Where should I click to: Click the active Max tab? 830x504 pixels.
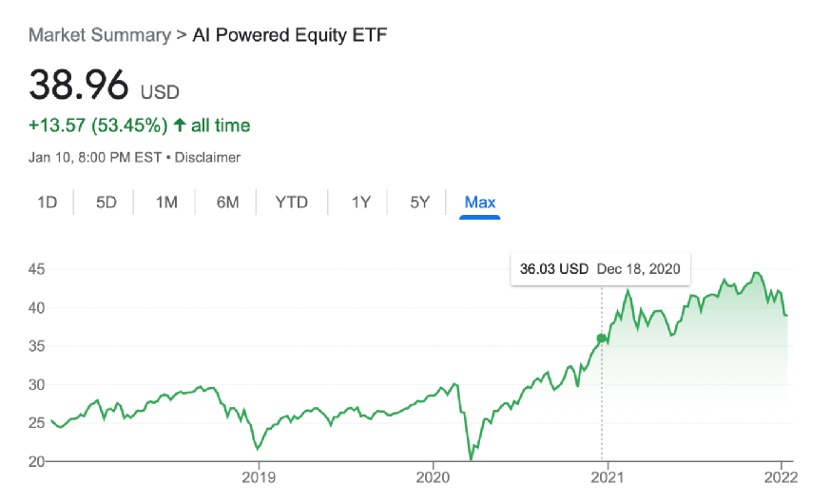(480, 202)
